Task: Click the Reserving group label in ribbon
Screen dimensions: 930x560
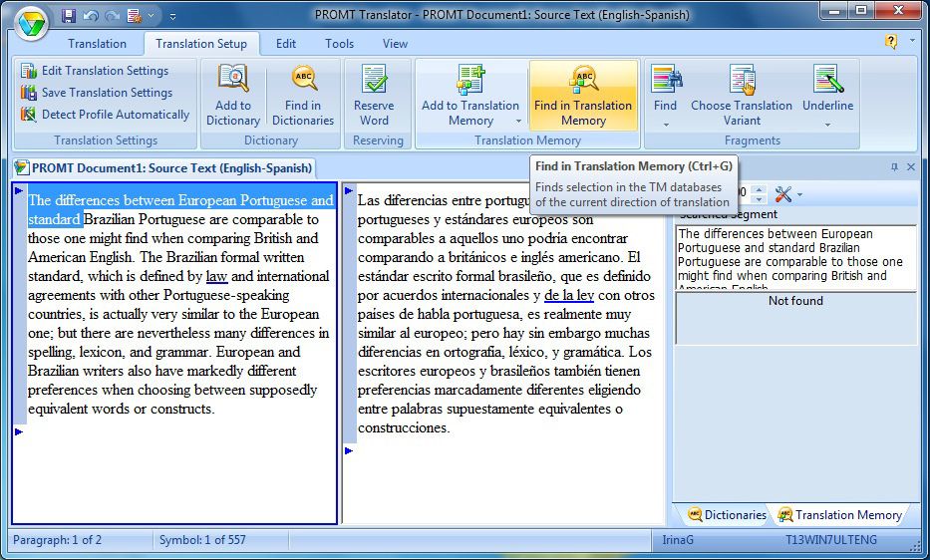Action: (378, 140)
